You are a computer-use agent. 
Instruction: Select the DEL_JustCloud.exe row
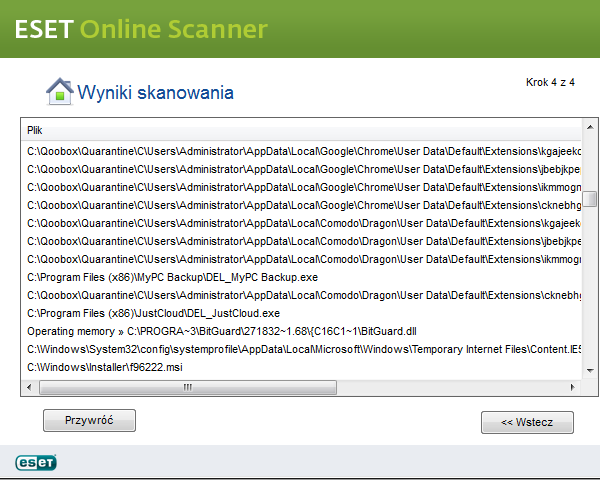(x=302, y=313)
